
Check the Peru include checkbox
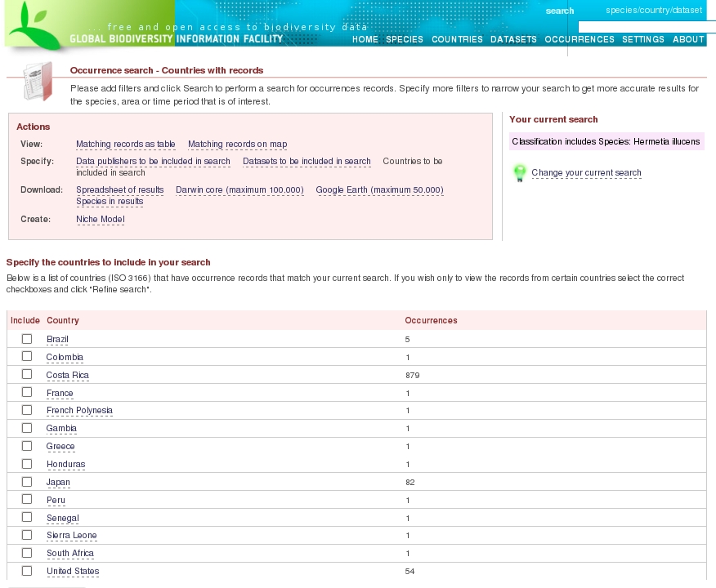[27, 500]
